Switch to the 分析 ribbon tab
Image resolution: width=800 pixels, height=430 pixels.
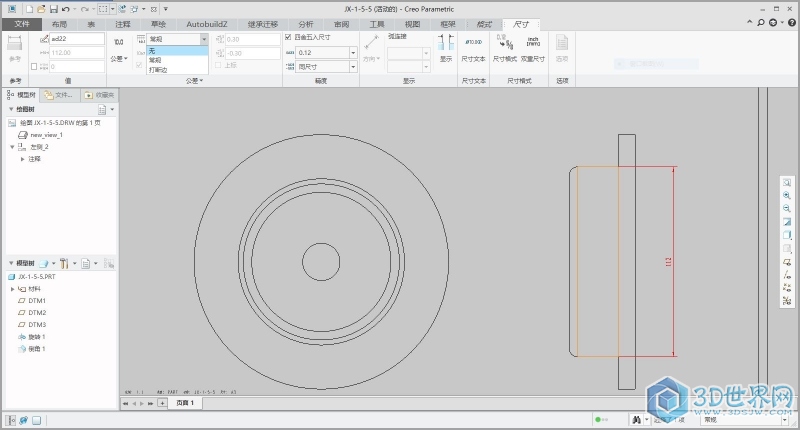[x=306, y=24]
